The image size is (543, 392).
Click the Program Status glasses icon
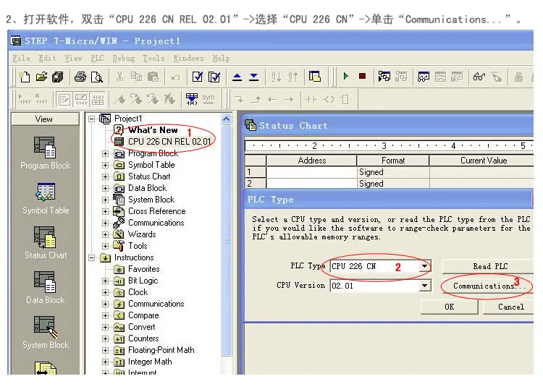tap(479, 77)
